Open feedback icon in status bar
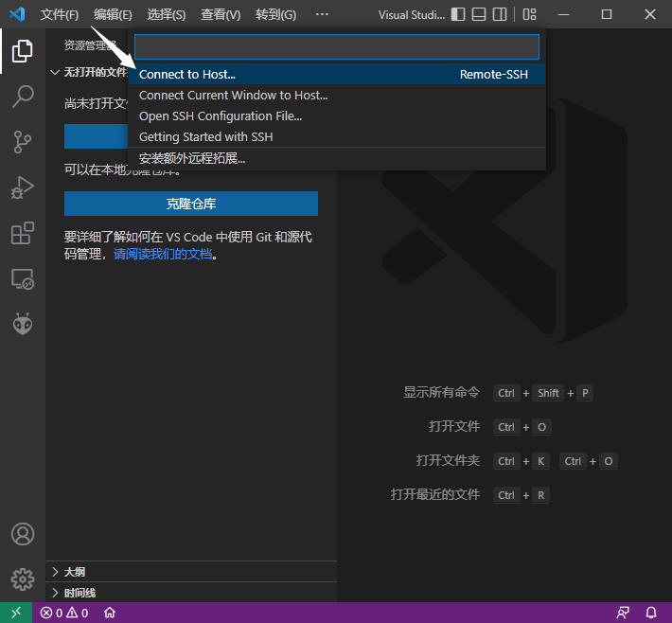Screen dimensions: 672x623 point(623,613)
